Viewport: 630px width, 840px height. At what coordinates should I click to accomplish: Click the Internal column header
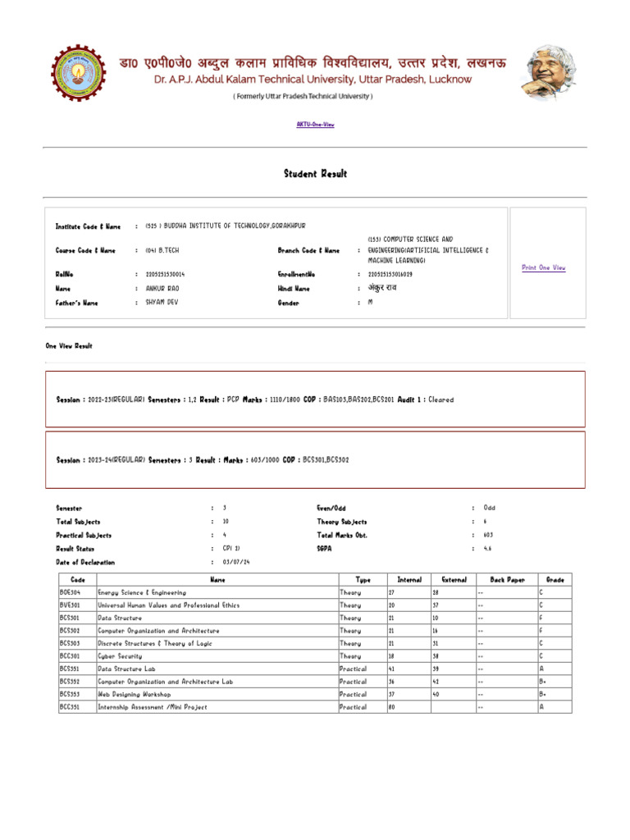(409, 580)
